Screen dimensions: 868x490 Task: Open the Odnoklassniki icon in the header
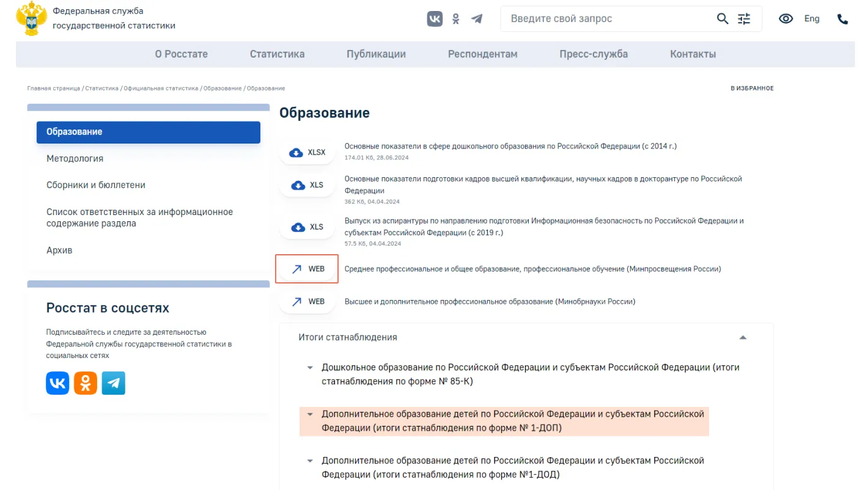(455, 19)
